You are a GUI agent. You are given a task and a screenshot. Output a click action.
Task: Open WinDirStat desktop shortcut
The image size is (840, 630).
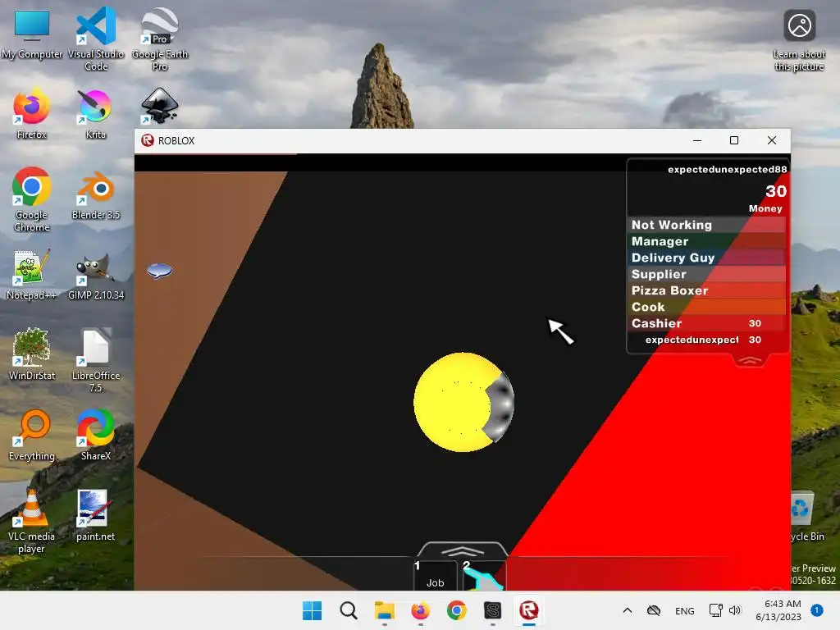[x=32, y=355]
